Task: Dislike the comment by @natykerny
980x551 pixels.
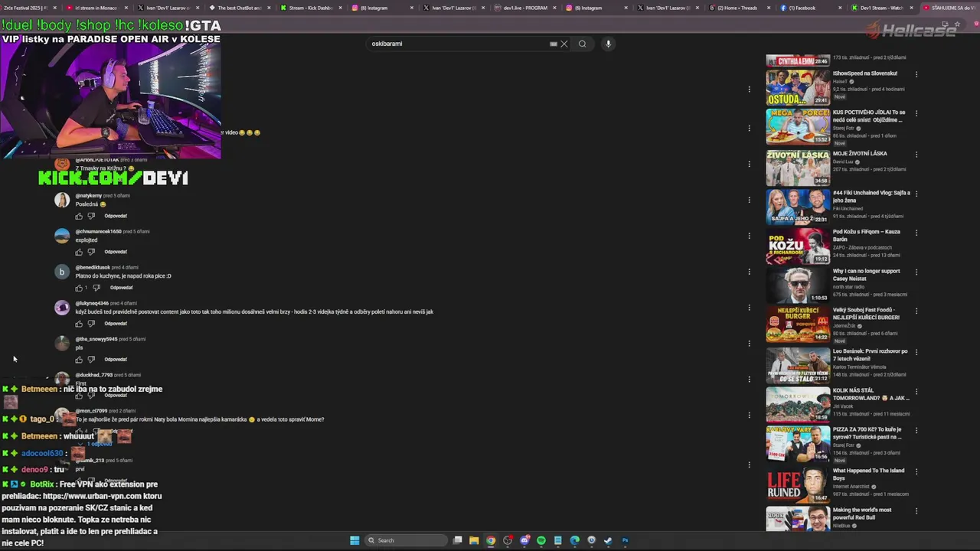Action: (91, 216)
